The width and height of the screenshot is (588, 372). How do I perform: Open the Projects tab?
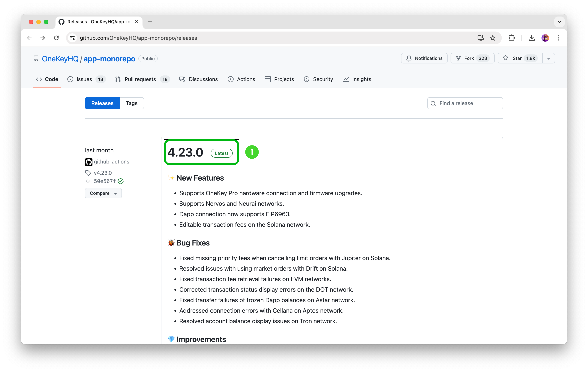(279, 79)
